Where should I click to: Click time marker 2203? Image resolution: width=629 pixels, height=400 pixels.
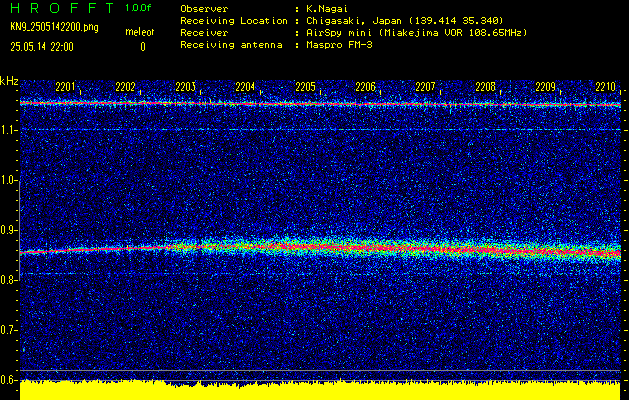click(185, 87)
